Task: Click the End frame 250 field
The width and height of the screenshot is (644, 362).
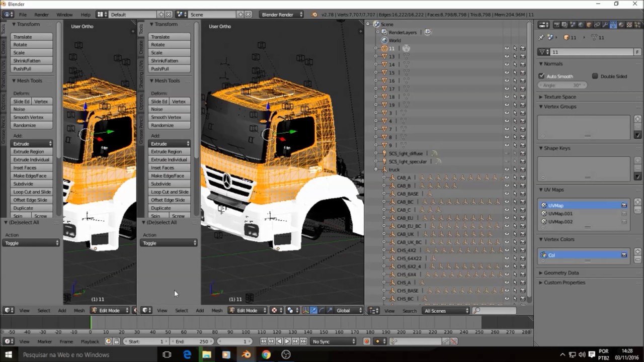Action: pyautogui.click(x=192, y=341)
